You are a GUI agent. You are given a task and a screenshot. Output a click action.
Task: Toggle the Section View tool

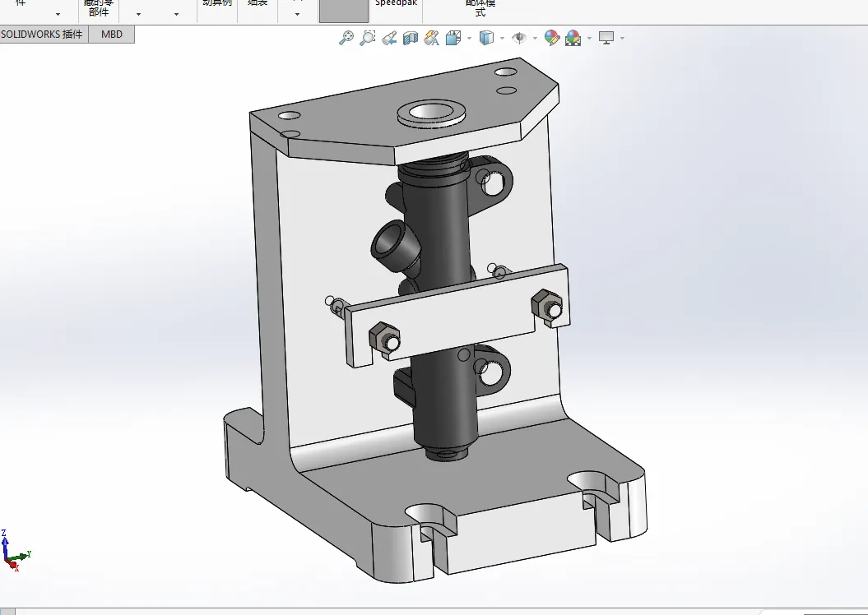[411, 38]
